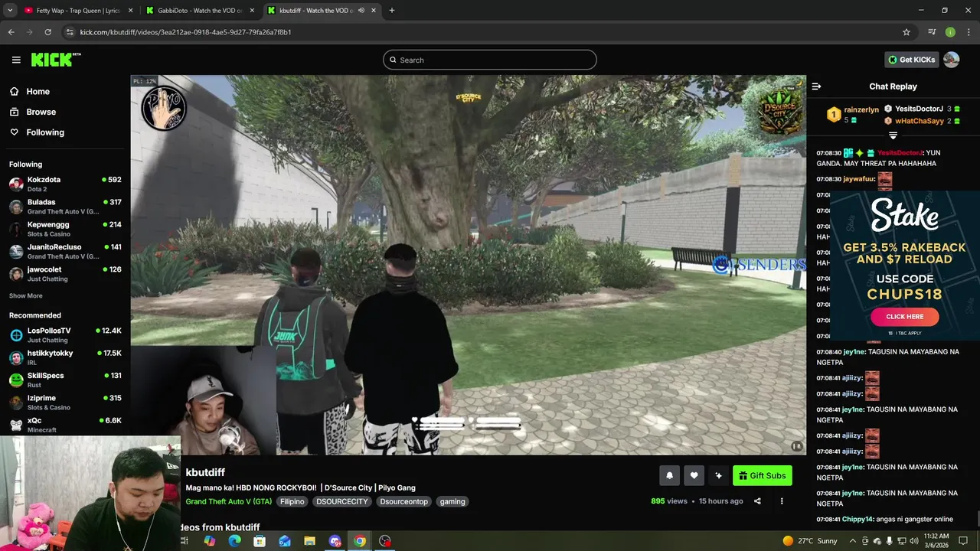980x551 pixels.
Task: Click Gift Subs button
Action: (762, 475)
